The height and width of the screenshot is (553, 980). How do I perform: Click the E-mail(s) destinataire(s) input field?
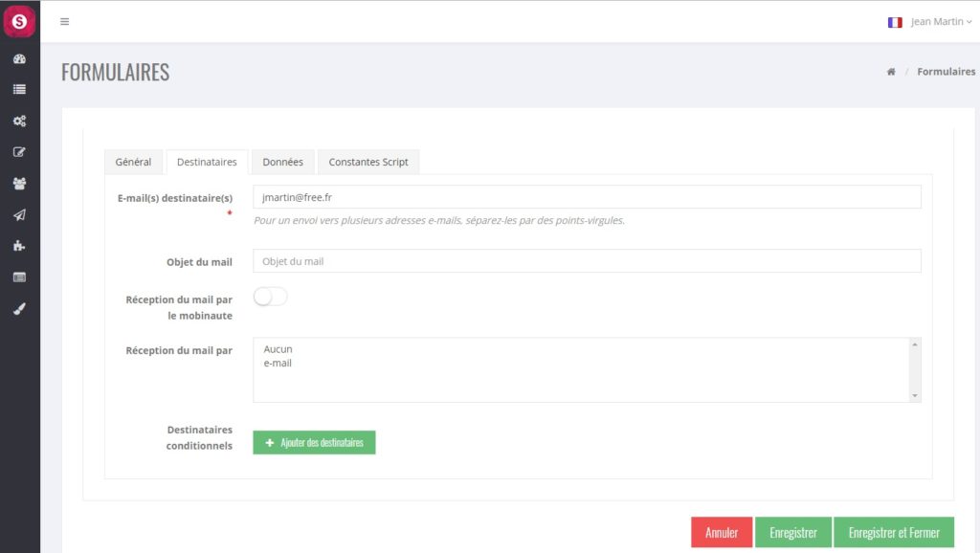pyautogui.click(x=587, y=197)
